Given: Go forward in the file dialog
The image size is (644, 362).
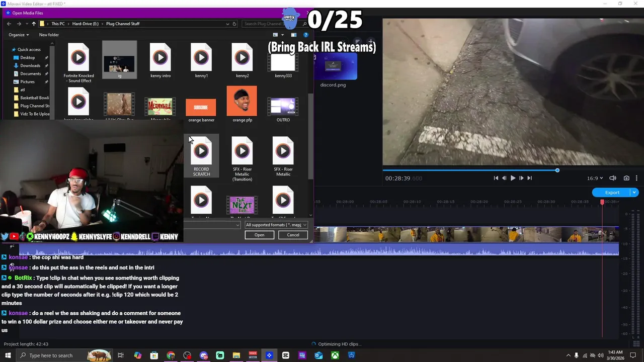Looking at the screenshot, I should click(19, 24).
